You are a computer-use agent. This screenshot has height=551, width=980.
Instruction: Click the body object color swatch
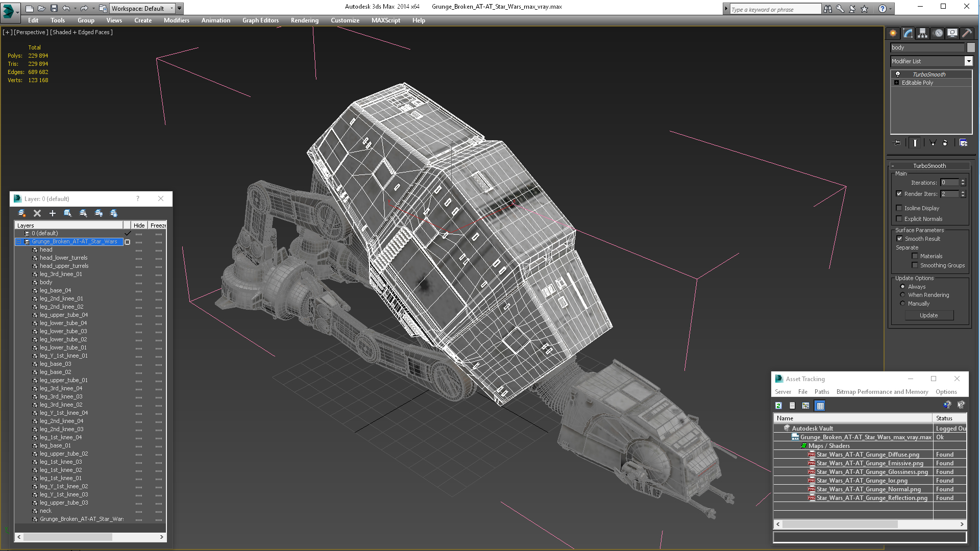[x=971, y=47]
